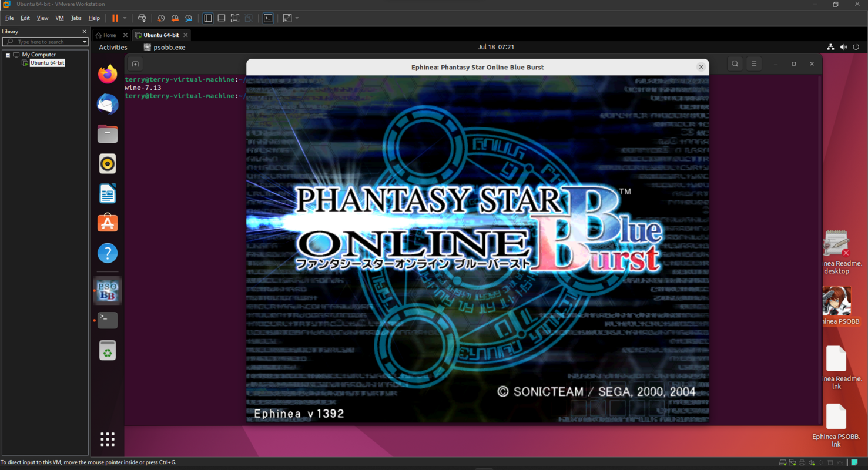This screenshot has width=868, height=470.
Task: Show Applications grid in the dock
Action: tap(108, 439)
